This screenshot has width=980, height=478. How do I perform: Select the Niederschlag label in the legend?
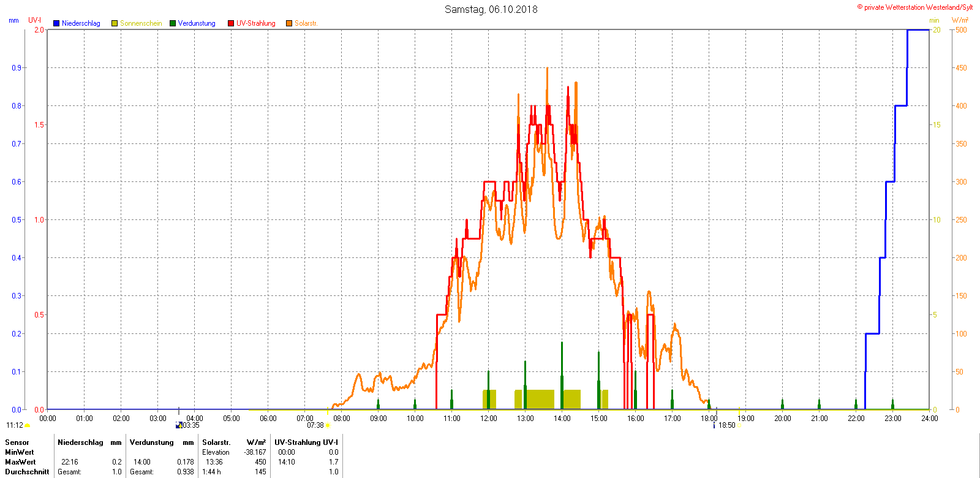coord(81,23)
